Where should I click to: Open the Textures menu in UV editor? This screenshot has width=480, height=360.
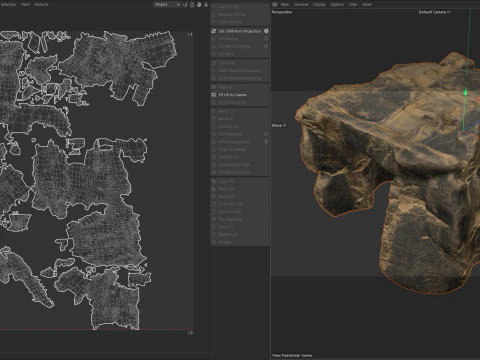pyautogui.click(x=41, y=5)
